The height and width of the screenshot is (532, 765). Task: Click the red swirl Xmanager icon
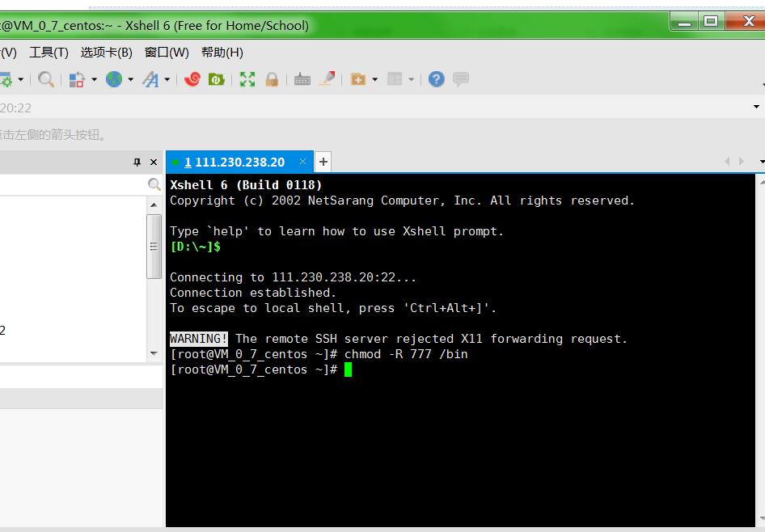[192, 79]
